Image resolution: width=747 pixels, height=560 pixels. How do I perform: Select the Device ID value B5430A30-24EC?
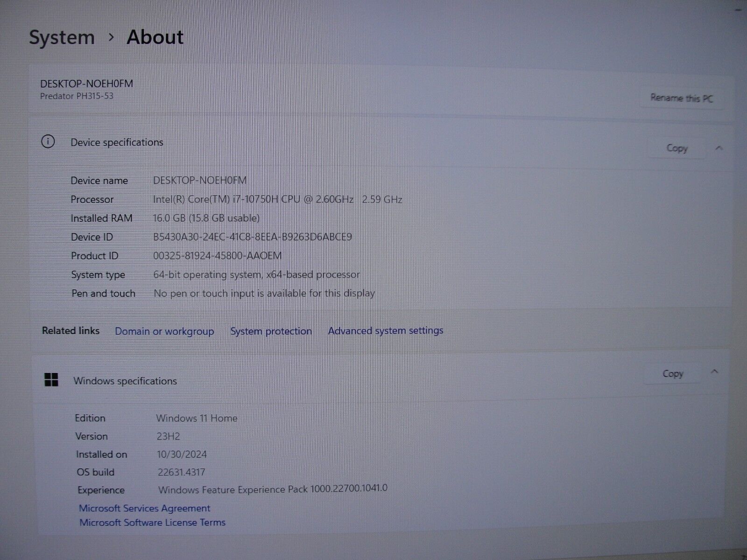(253, 237)
